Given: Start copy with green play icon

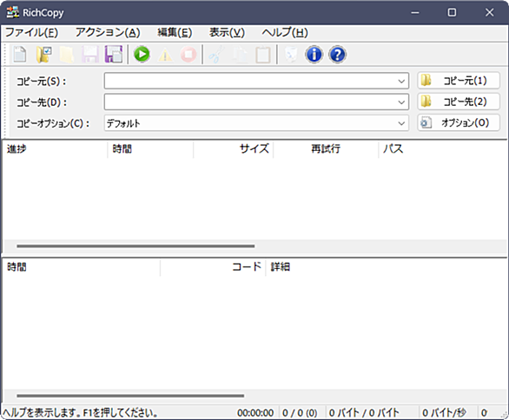Looking at the screenshot, I should click(x=142, y=54).
